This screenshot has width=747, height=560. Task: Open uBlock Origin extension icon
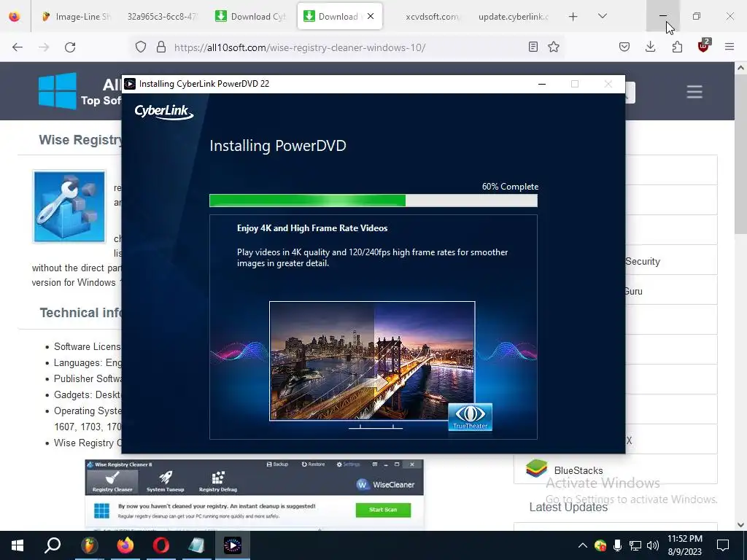pyautogui.click(x=704, y=46)
